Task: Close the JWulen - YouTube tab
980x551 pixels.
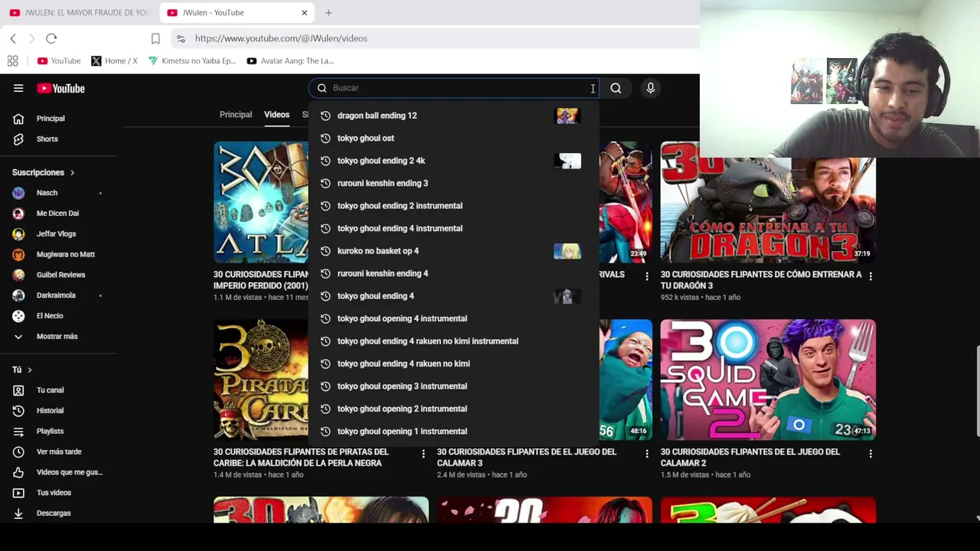Action: click(x=304, y=12)
